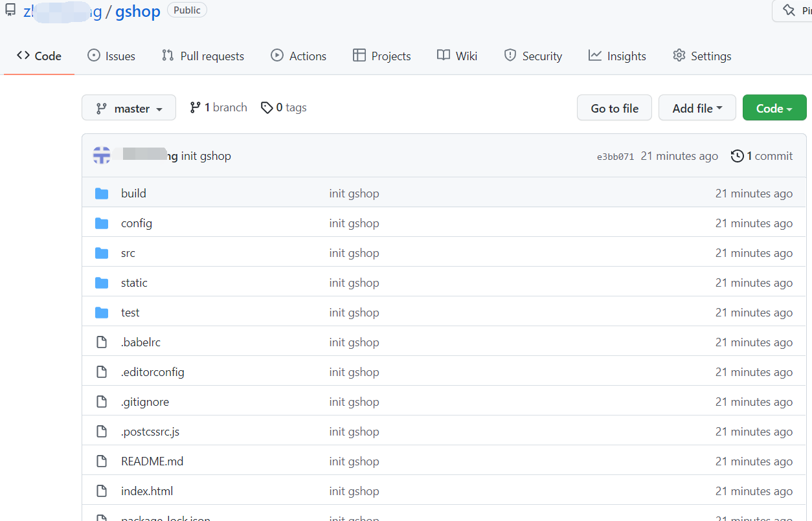Go to the Actions tab

tap(299, 56)
